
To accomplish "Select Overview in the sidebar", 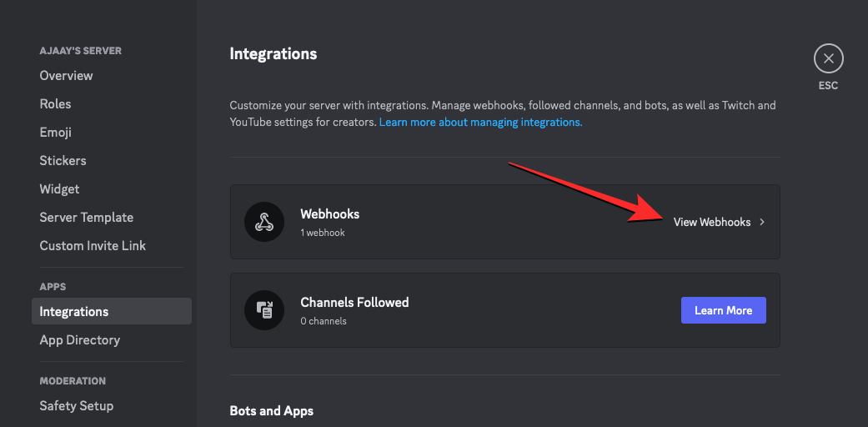I will click(67, 76).
